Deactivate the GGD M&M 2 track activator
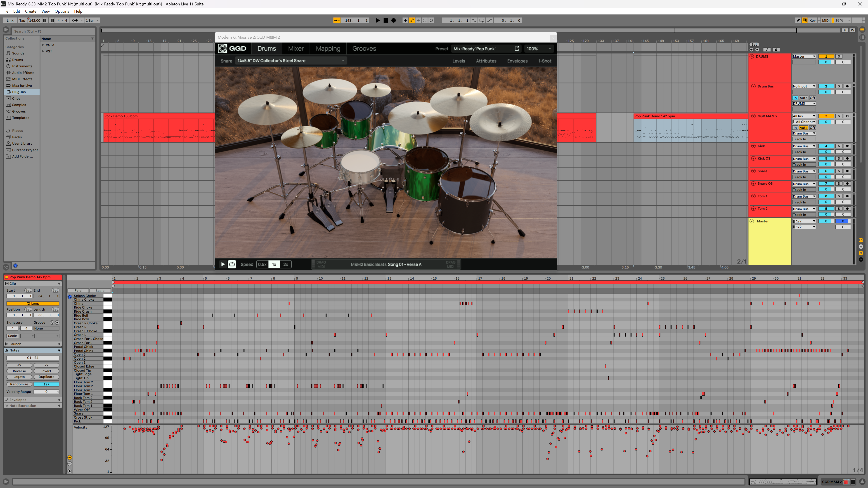This screenshot has height=488, width=868. pyautogui.click(x=826, y=116)
